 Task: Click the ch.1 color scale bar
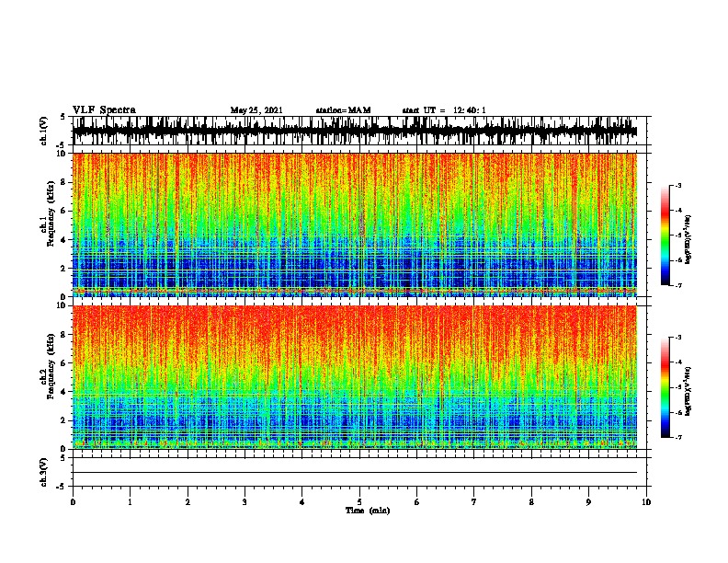[x=665, y=236]
